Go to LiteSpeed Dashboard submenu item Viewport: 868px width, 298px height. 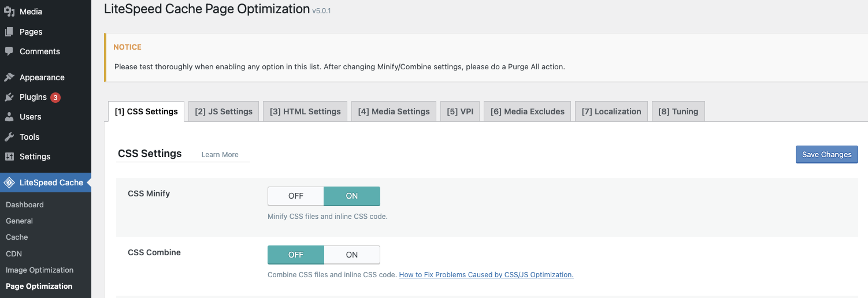24,204
